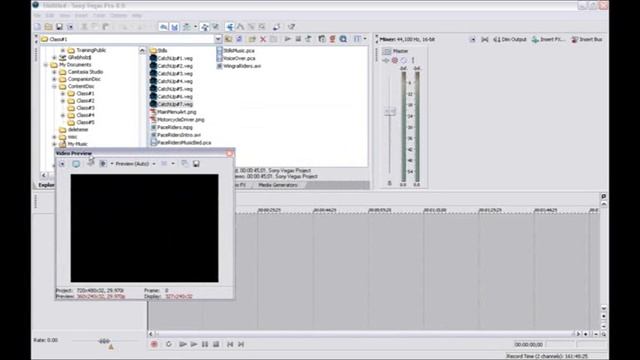Select CatchUp#4.veg in file list
This screenshot has height=360, width=640.
(x=175, y=81)
